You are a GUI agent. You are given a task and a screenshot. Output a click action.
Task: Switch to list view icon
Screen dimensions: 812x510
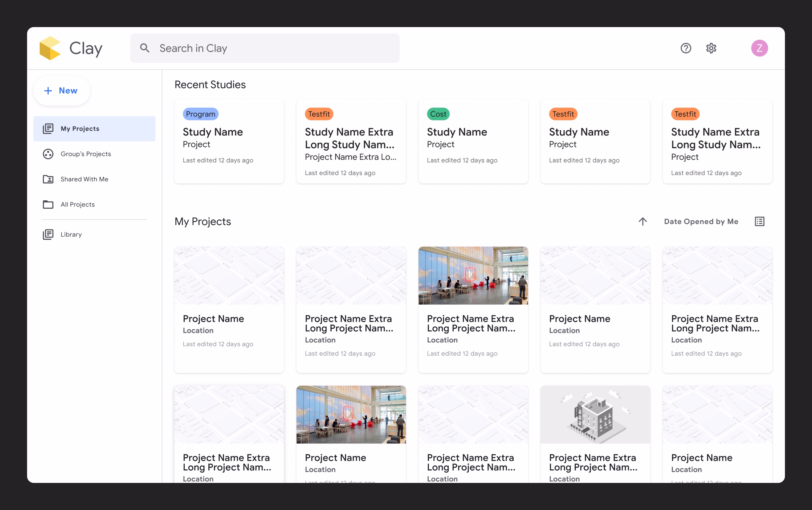click(x=759, y=222)
